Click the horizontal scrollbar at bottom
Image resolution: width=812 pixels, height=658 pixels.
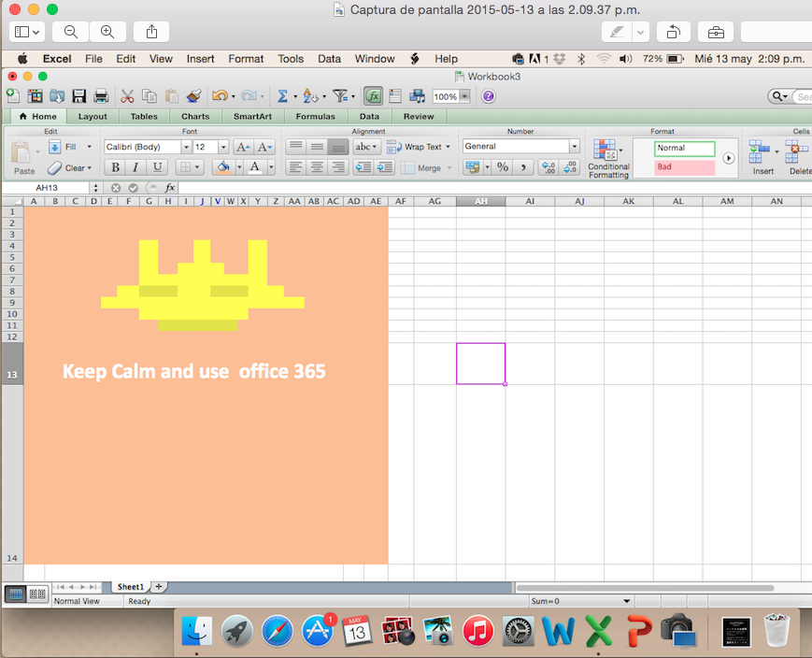pyautogui.click(x=645, y=588)
